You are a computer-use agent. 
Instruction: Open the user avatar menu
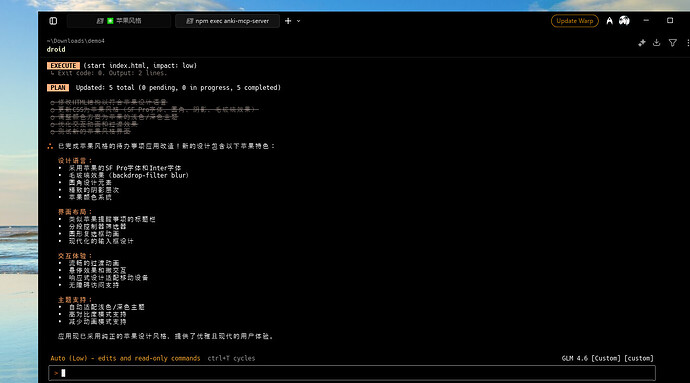pyautogui.click(x=624, y=21)
